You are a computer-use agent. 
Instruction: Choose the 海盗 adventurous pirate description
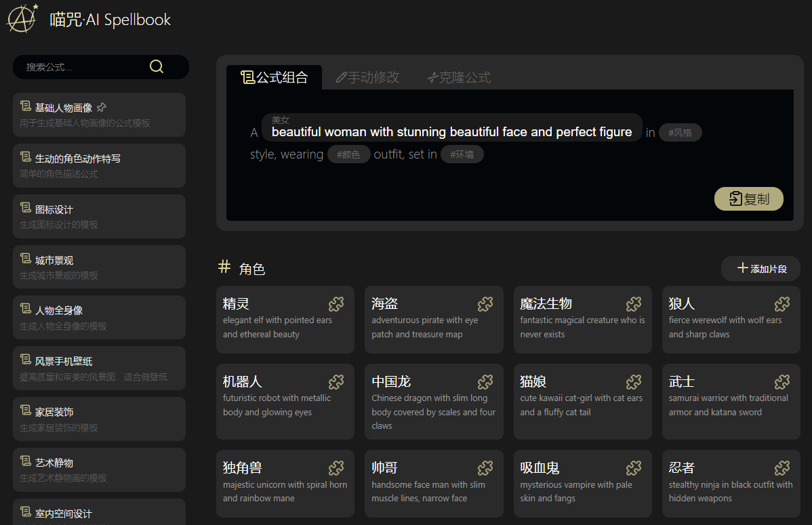(425, 327)
